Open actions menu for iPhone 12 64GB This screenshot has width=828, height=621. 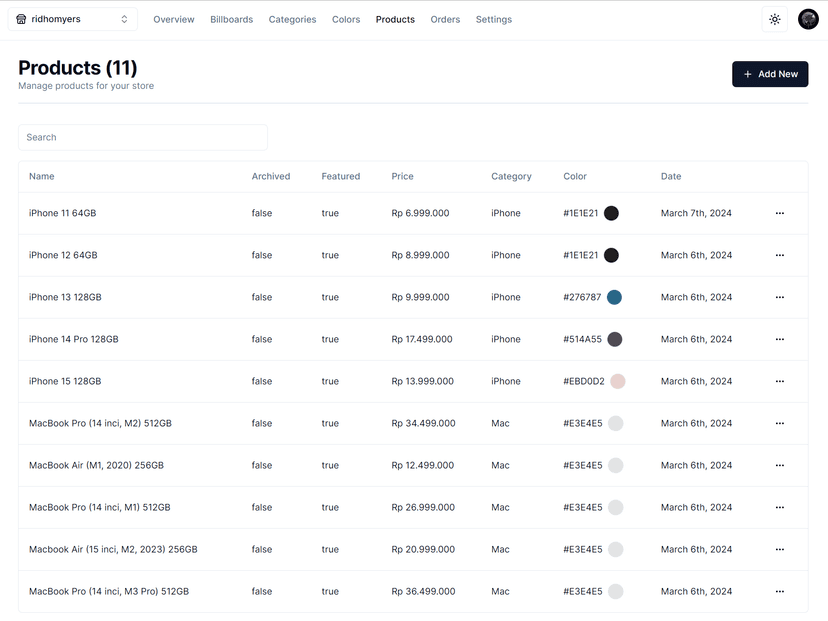coord(779,255)
